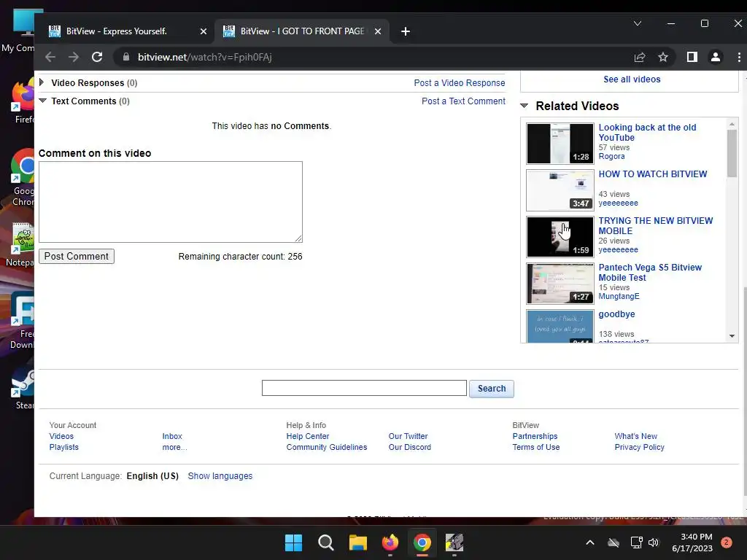Open the footer Inbox link
This screenshot has height=560, width=747.
(x=172, y=436)
